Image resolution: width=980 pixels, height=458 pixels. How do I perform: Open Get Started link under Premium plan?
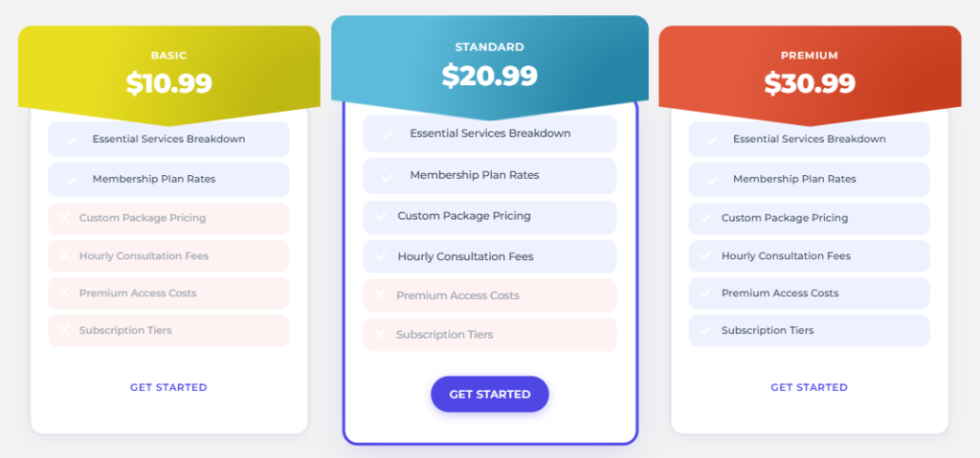point(810,387)
